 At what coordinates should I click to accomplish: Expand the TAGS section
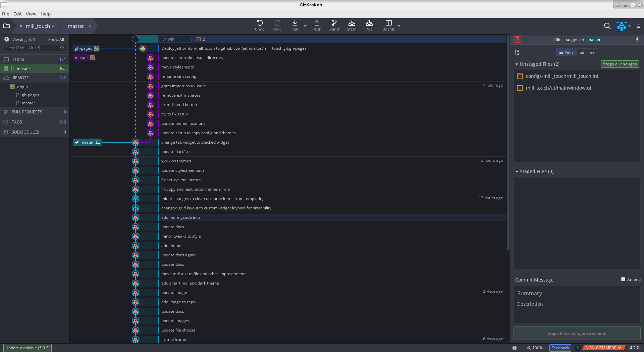pyautogui.click(x=35, y=122)
